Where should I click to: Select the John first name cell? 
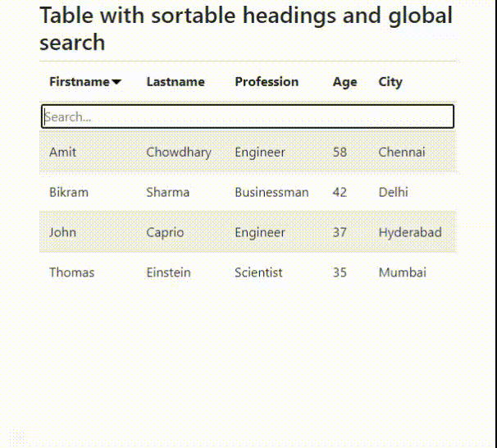[x=62, y=232]
